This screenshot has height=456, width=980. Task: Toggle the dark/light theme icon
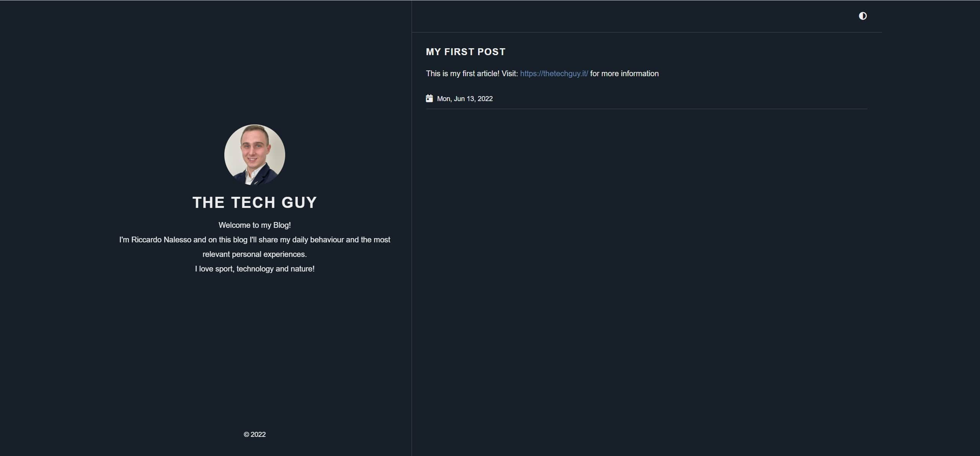[x=862, y=16]
